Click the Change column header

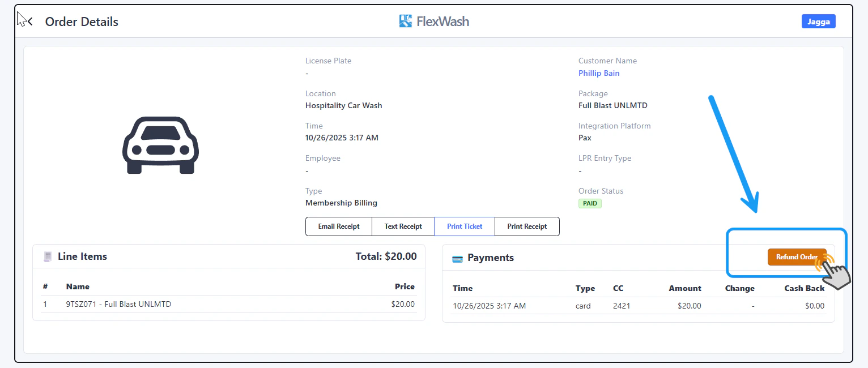pos(740,288)
